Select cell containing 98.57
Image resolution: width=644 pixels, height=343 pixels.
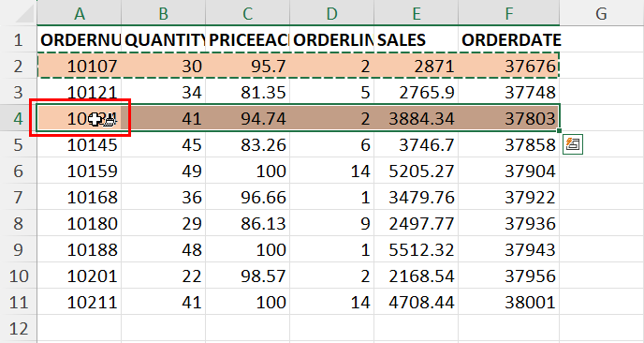pyautogui.click(x=248, y=276)
